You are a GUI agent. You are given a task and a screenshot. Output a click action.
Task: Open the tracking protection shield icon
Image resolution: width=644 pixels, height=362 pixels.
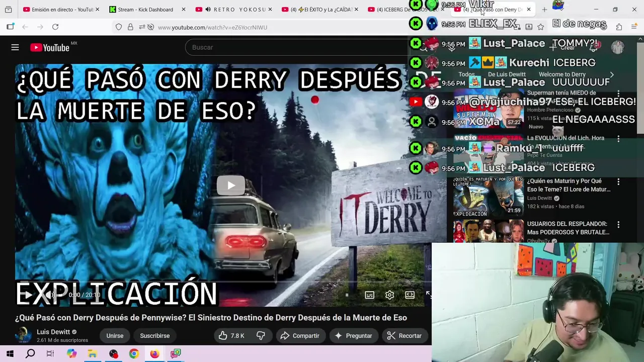[119, 27]
